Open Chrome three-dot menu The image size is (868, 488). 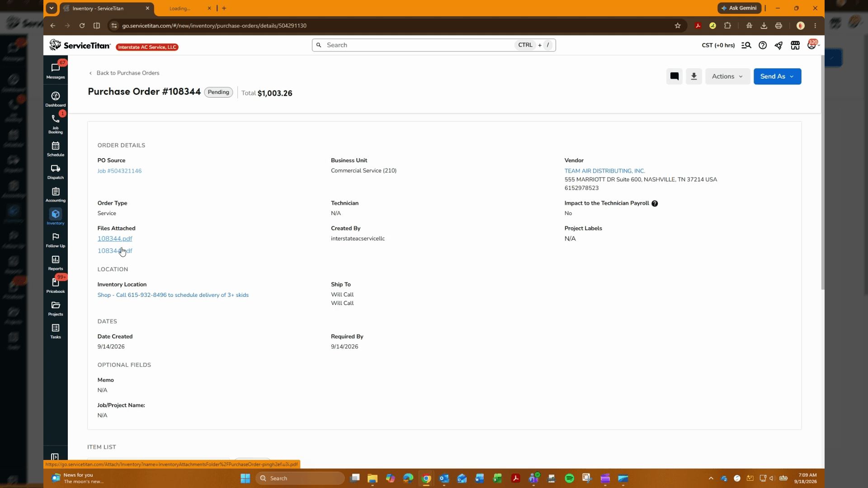tap(815, 26)
